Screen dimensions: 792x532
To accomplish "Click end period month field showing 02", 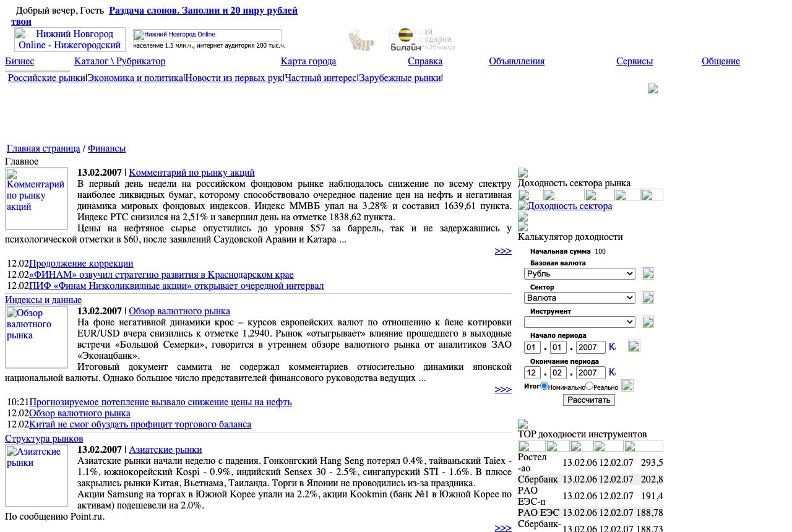I will [558, 372].
